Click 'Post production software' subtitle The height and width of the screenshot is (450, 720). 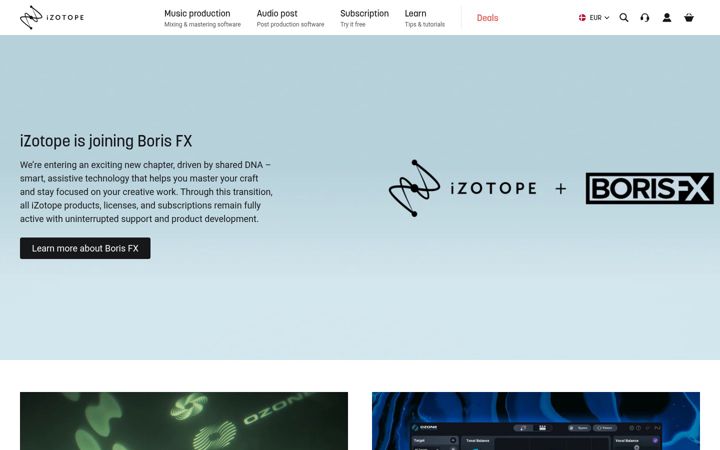pos(290,24)
